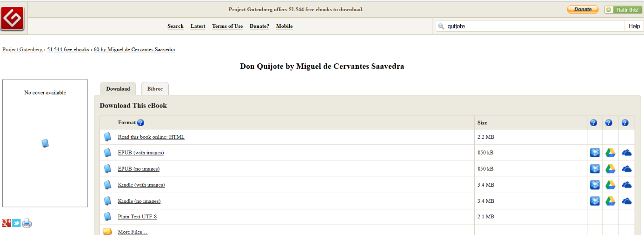The width and height of the screenshot is (644, 235).
Task: Share page on Google Plus
Action: click(7, 223)
